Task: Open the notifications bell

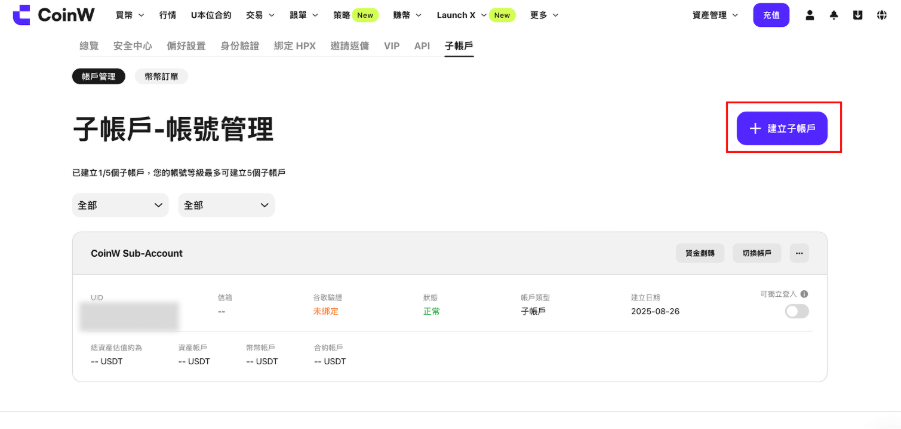Action: [x=834, y=16]
